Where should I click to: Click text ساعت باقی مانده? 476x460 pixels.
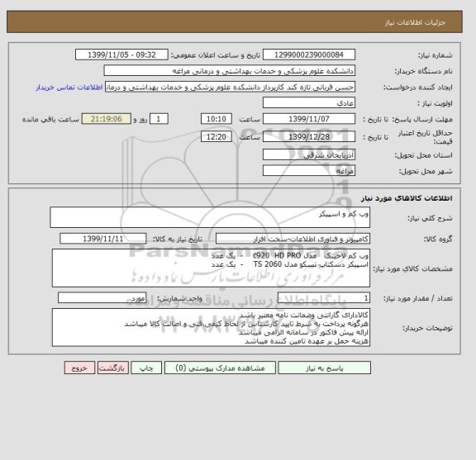click(50, 119)
